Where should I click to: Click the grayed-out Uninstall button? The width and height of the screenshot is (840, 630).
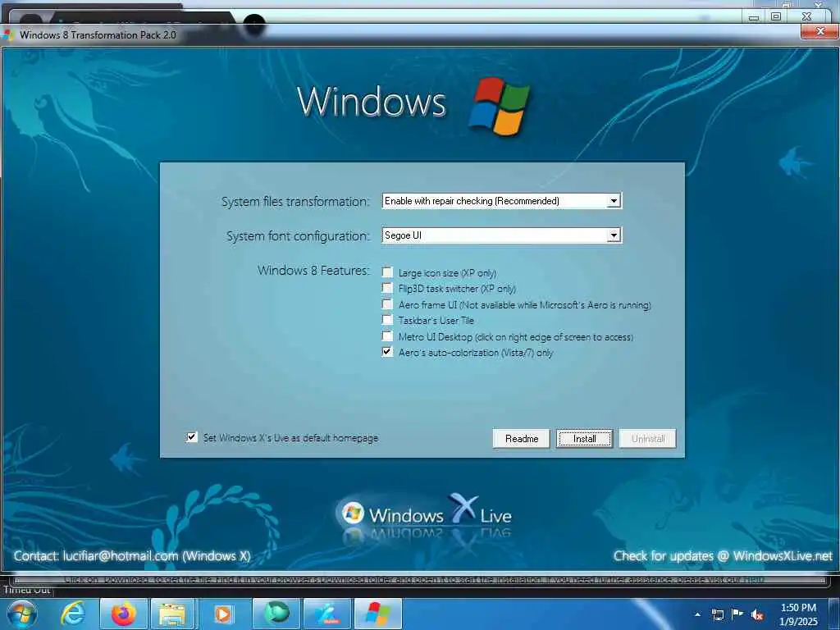648,439
